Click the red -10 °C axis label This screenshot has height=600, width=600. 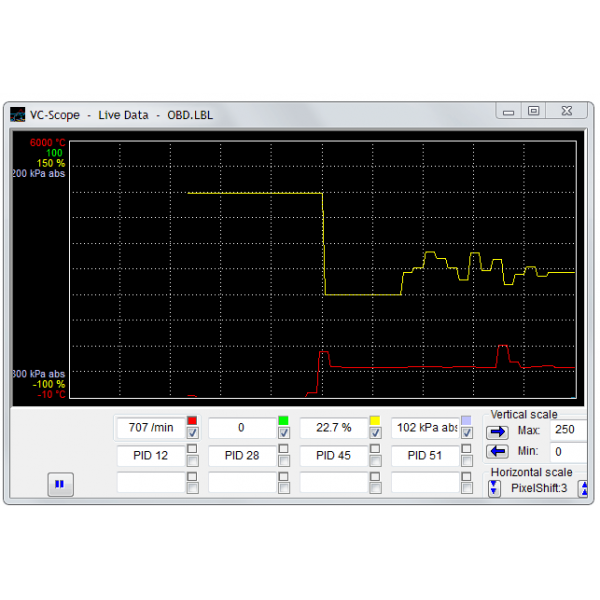pyautogui.click(x=51, y=395)
